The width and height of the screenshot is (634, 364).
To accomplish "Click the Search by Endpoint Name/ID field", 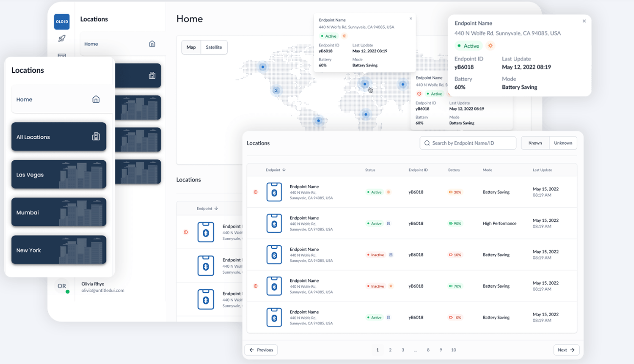I will (468, 143).
